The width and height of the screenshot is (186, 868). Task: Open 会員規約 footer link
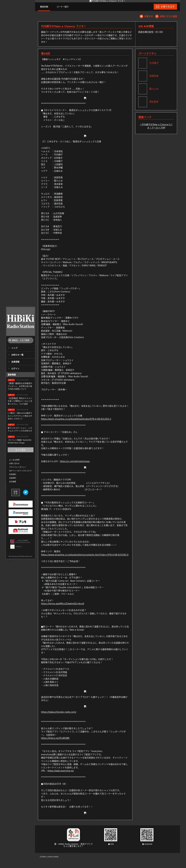click(x=12, y=478)
